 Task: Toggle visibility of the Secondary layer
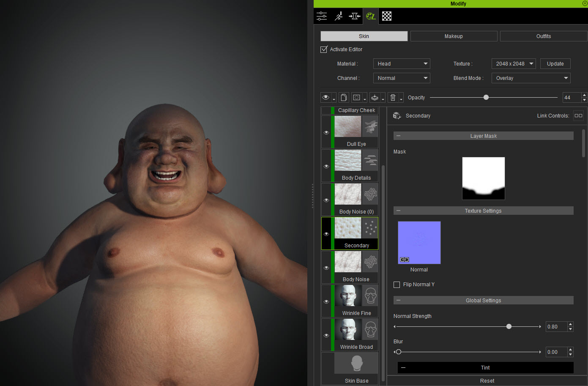coord(326,234)
